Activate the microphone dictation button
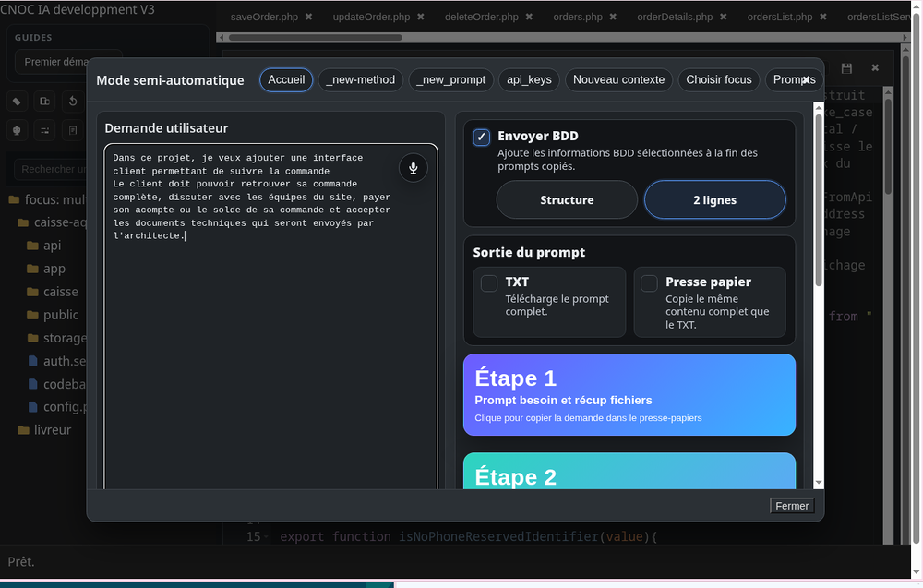 414,168
